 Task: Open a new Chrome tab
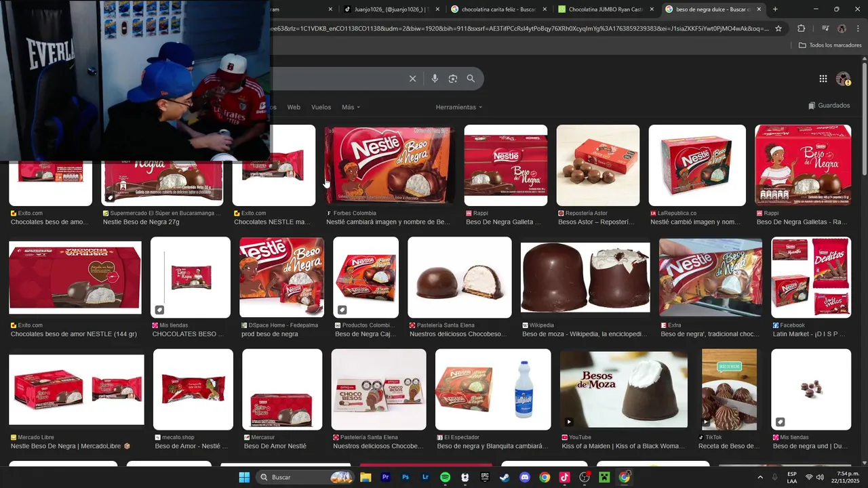pyautogui.click(x=775, y=9)
